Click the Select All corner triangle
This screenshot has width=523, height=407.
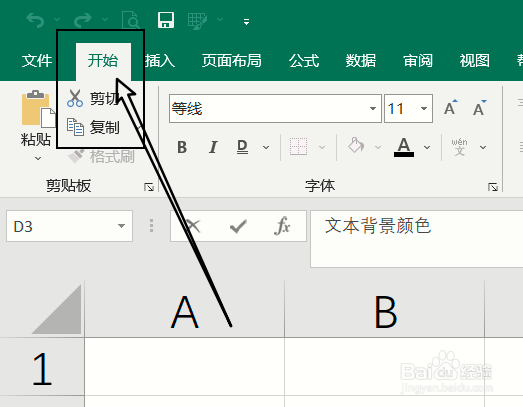click(x=57, y=309)
